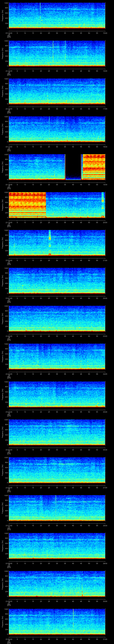This screenshot has height=644, width=114.
Task: Click the orange loud-noise block in the 23:18 spectrogram
Action: pyautogui.click(x=94, y=167)
